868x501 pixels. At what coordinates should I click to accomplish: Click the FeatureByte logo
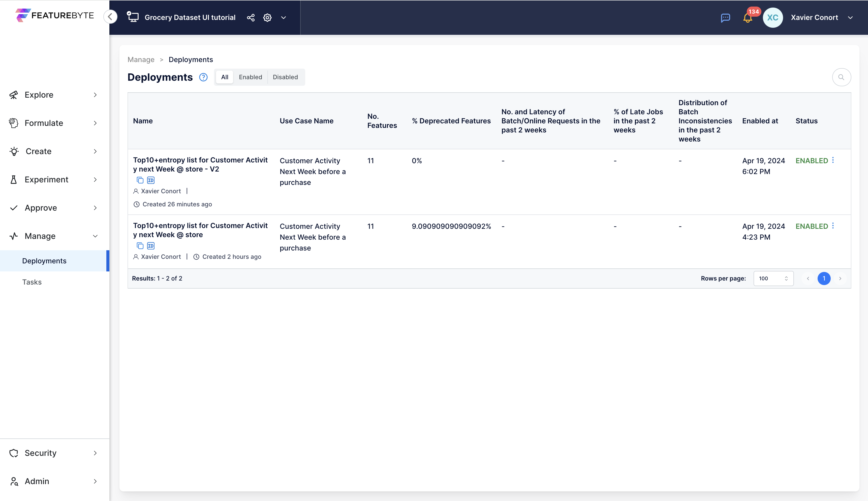pyautogui.click(x=54, y=15)
